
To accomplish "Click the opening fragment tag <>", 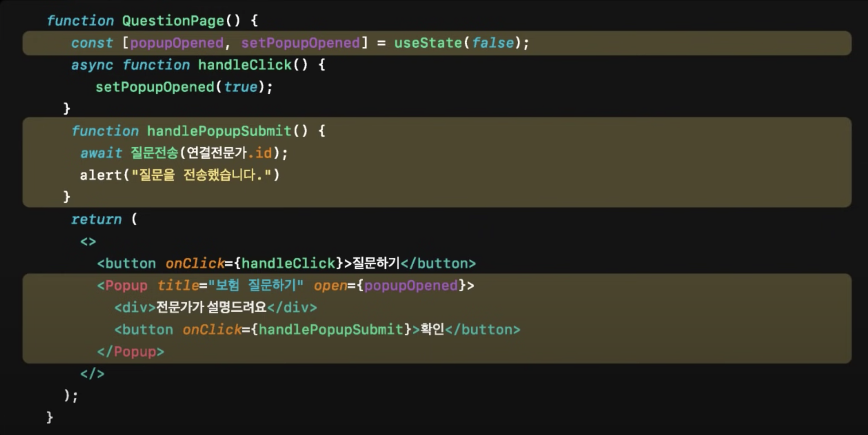I will click(88, 242).
